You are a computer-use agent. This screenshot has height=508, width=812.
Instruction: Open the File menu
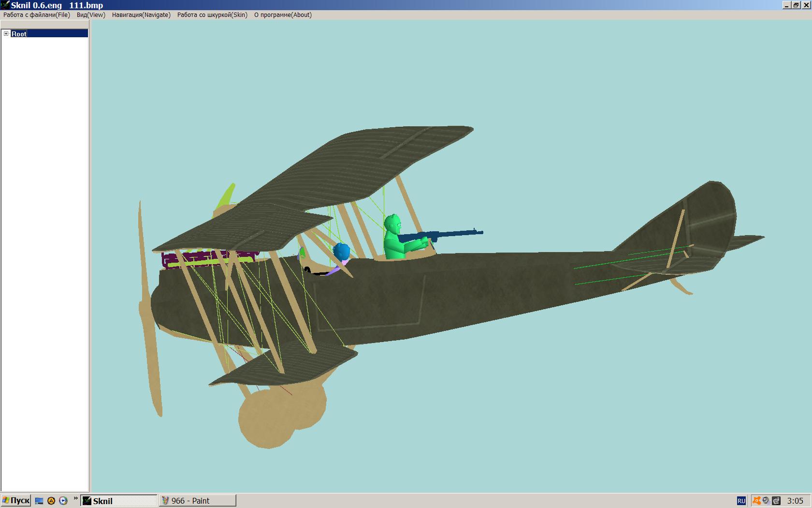click(x=37, y=15)
